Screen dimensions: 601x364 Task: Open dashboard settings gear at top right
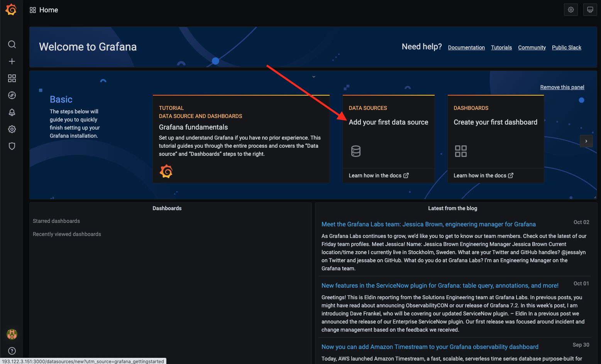[x=571, y=10]
